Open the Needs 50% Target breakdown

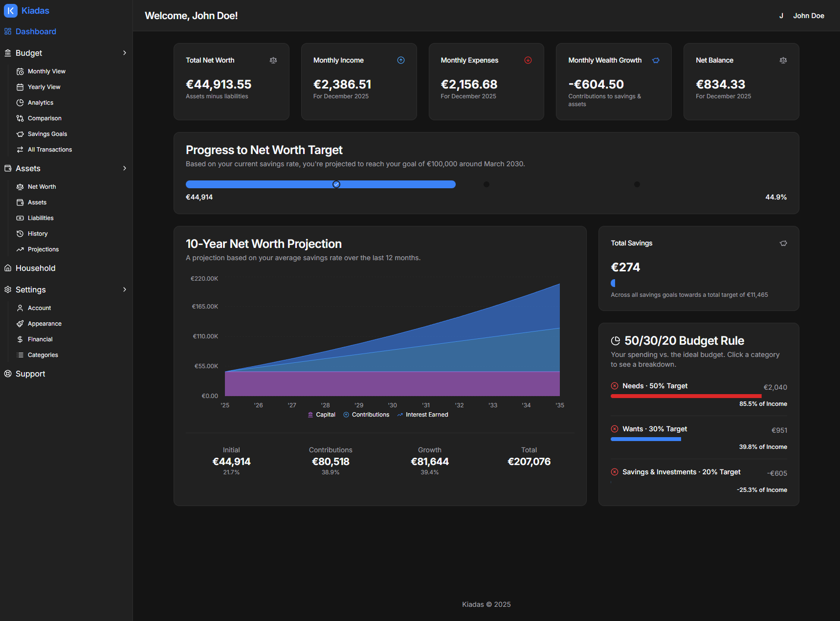(655, 386)
